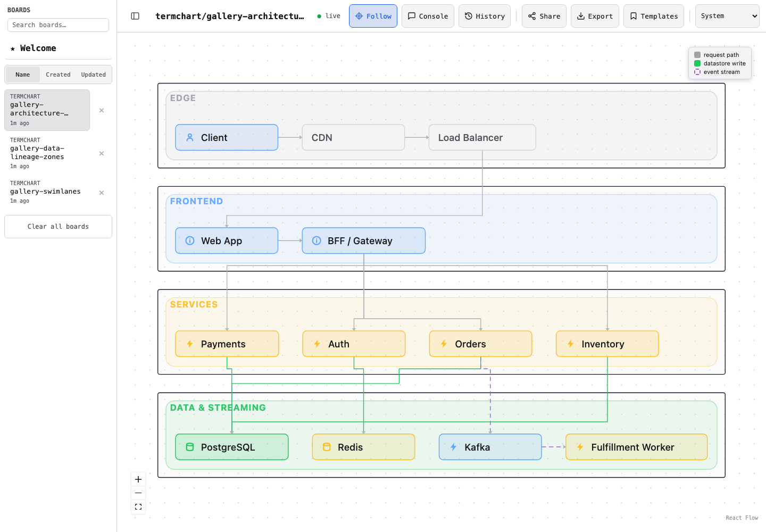Open the Console panel
Viewport: 766px width, 532px height.
point(428,16)
